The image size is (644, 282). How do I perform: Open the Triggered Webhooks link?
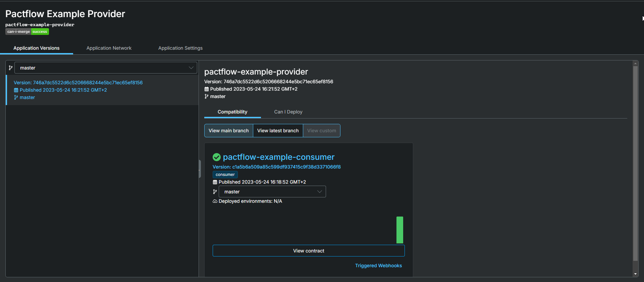(378, 266)
